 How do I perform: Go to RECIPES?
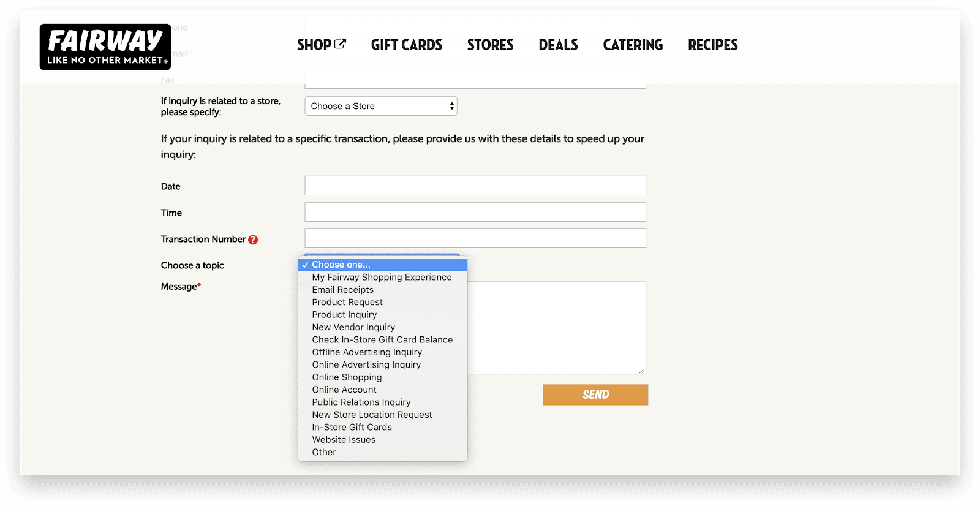point(713,45)
